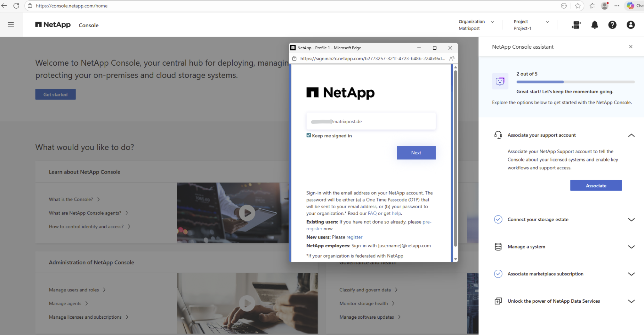Open Monitor storage health link
The width and height of the screenshot is (644, 335).
(367, 303)
